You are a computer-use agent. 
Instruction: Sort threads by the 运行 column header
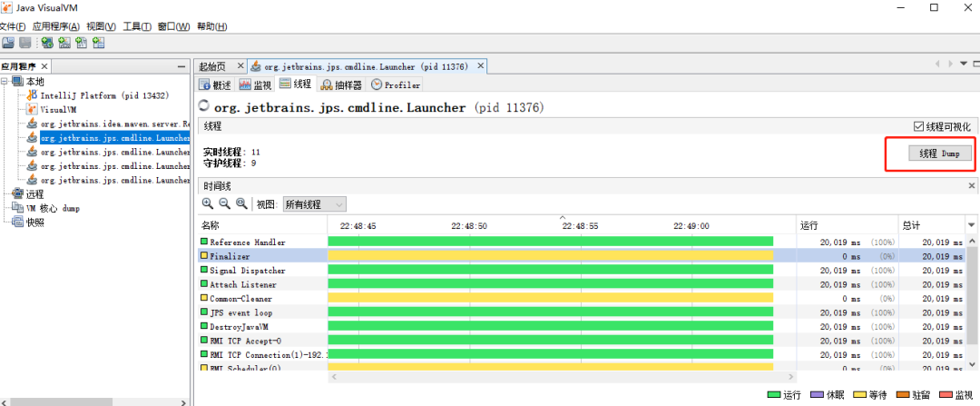[x=848, y=225]
